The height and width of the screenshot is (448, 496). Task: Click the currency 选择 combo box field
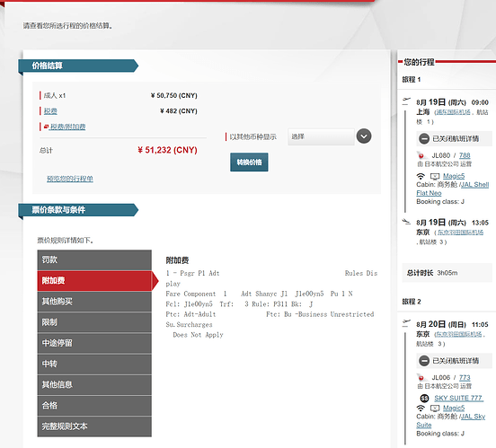click(321, 136)
